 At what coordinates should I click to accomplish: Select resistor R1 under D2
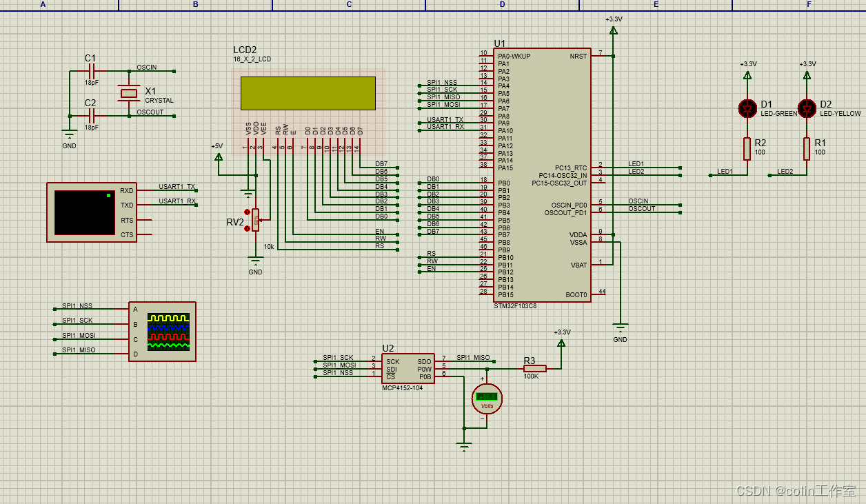coord(807,148)
